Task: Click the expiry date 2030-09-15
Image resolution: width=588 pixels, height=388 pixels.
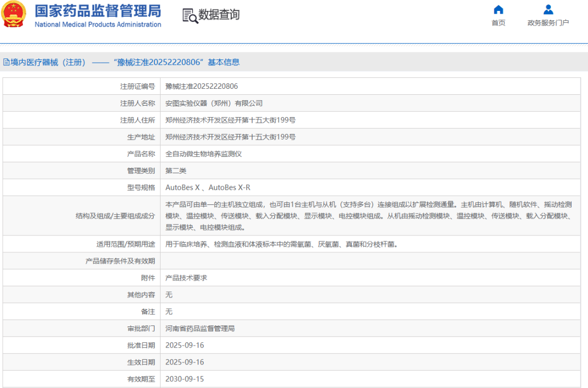Action: coord(185,379)
